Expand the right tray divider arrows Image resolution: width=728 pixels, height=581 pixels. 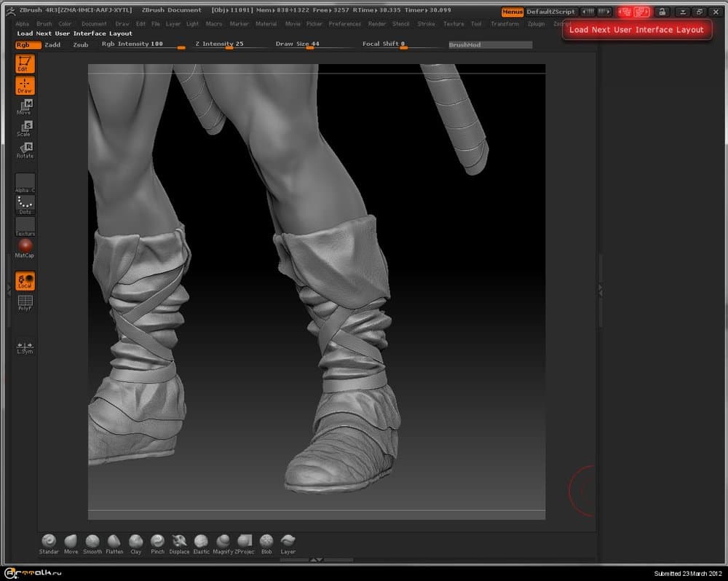point(600,290)
